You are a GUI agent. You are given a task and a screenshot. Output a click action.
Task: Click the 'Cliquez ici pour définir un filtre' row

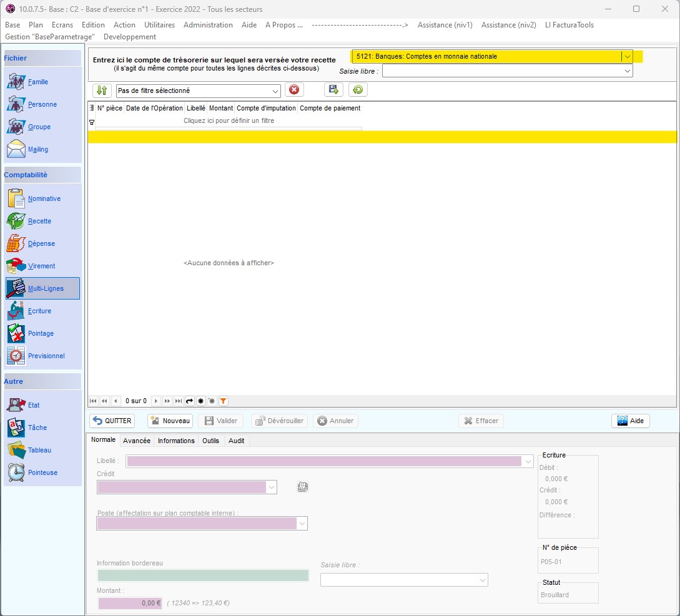229,120
